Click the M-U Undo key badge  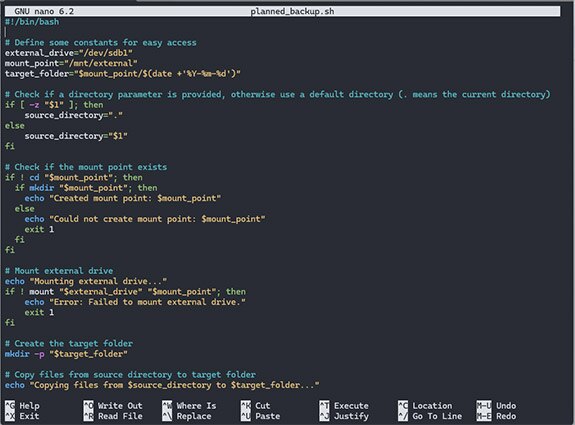tap(484, 406)
